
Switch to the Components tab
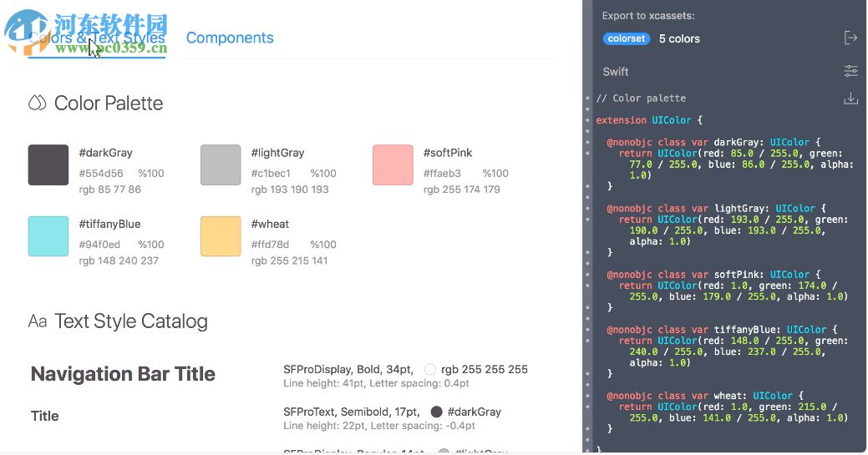(x=230, y=38)
